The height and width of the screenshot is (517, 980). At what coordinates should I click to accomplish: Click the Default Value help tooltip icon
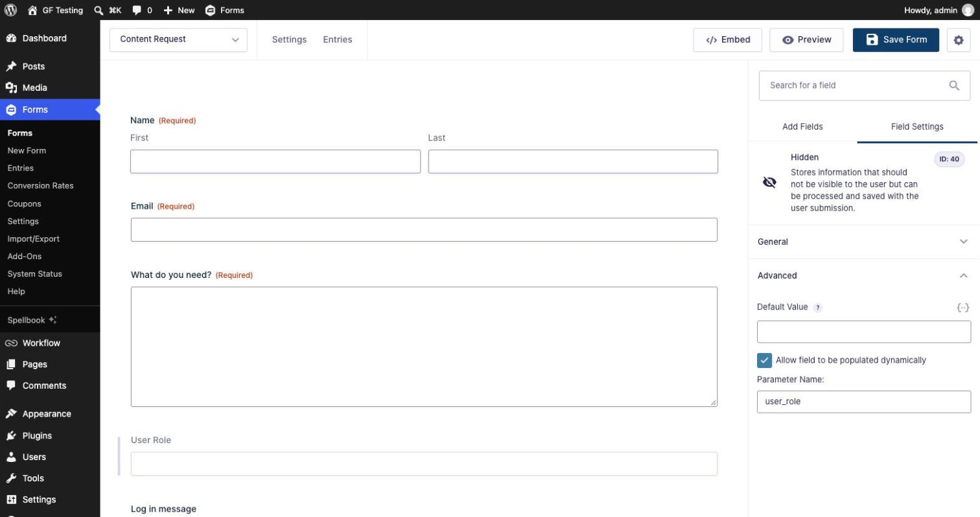click(818, 308)
